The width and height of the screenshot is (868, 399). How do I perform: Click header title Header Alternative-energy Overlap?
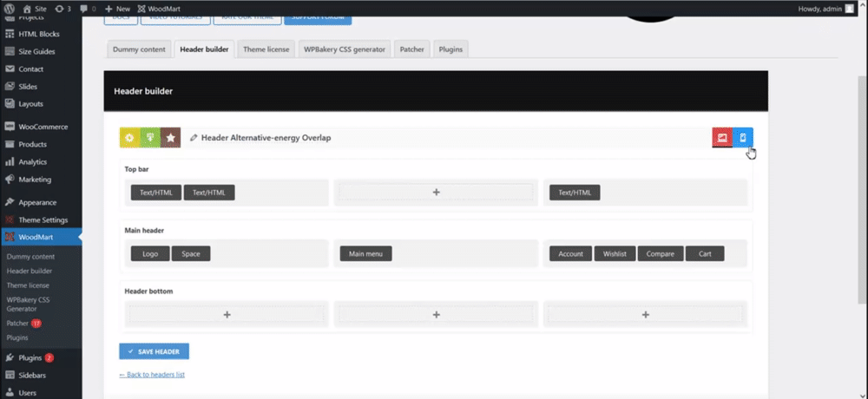tap(266, 138)
